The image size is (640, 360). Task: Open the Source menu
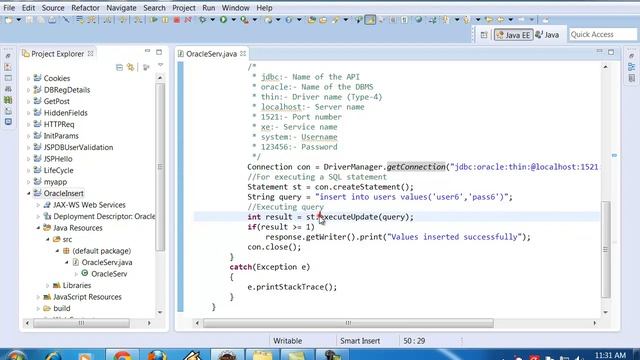[x=53, y=8]
